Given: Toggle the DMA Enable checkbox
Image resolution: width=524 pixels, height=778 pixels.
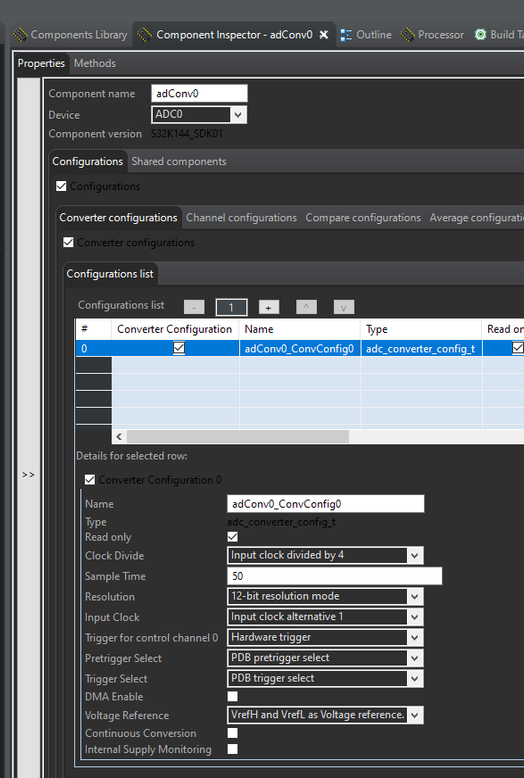Looking at the screenshot, I should (232, 696).
